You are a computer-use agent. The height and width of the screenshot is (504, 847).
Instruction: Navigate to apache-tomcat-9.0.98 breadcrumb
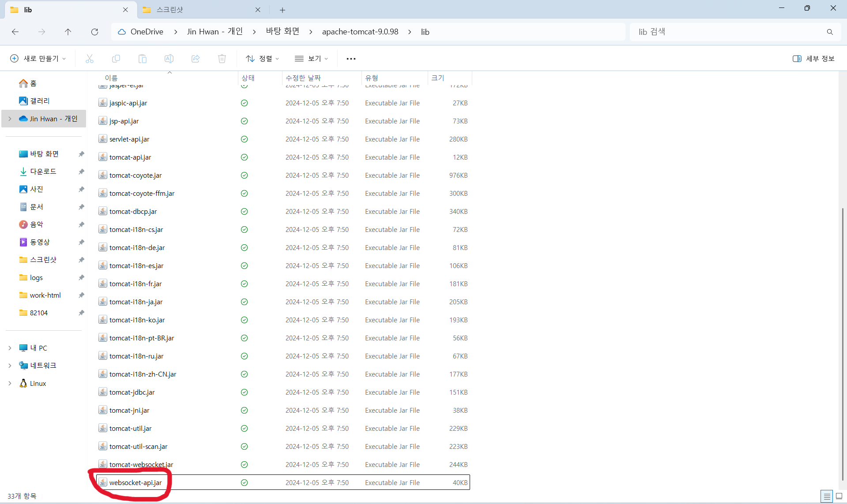360,32
